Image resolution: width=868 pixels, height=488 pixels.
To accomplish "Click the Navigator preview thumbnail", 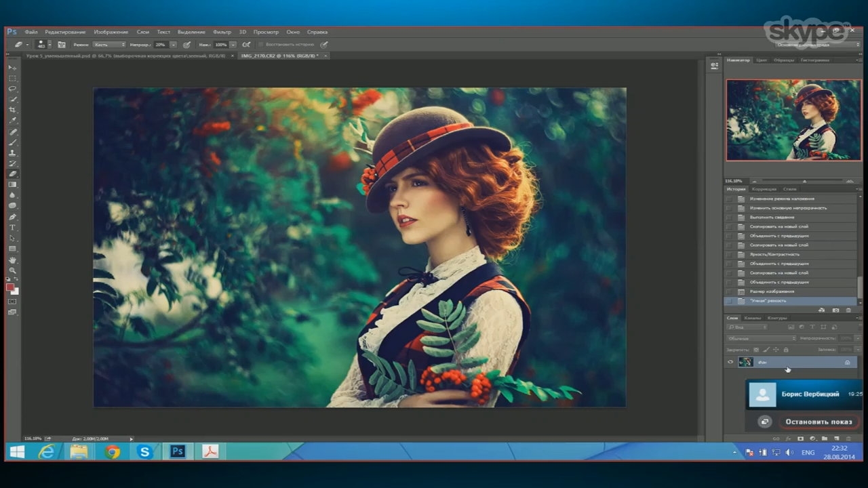I will click(x=793, y=120).
